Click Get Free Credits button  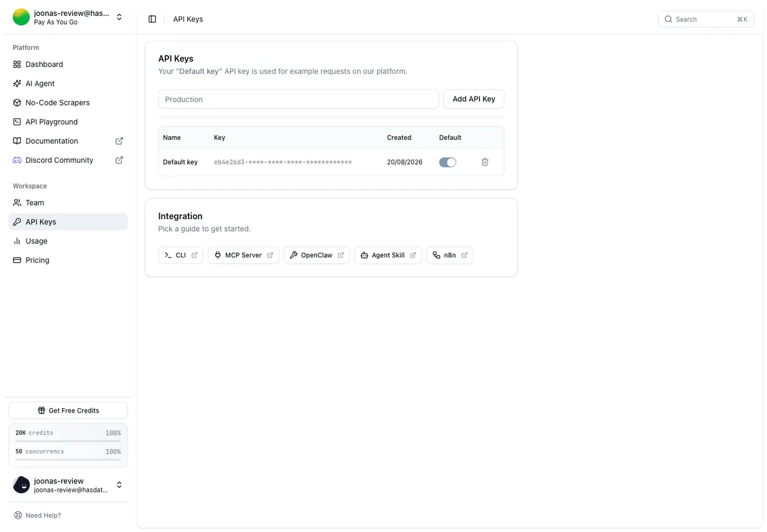point(68,411)
